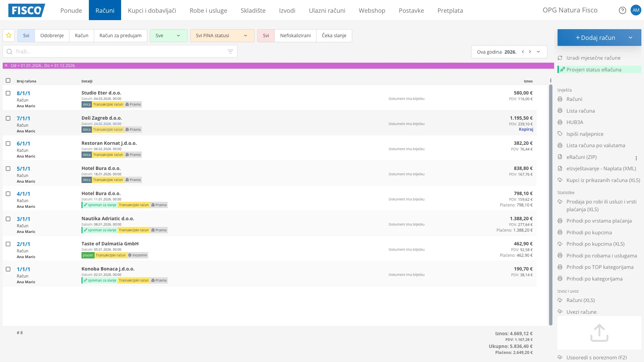Expand the Dodaj račun arrow menu
This screenshot has width=644, height=362.
630,38
